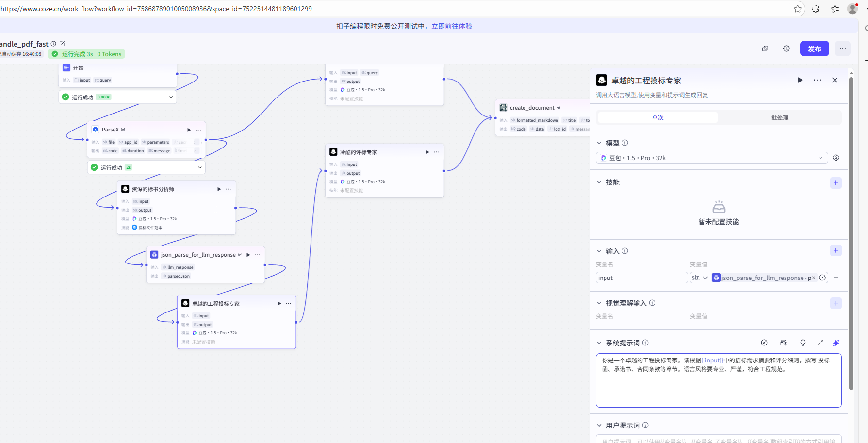Viewport: 868px width, 443px height.
Task: Switch to the 批处理 tab
Action: coord(779,117)
